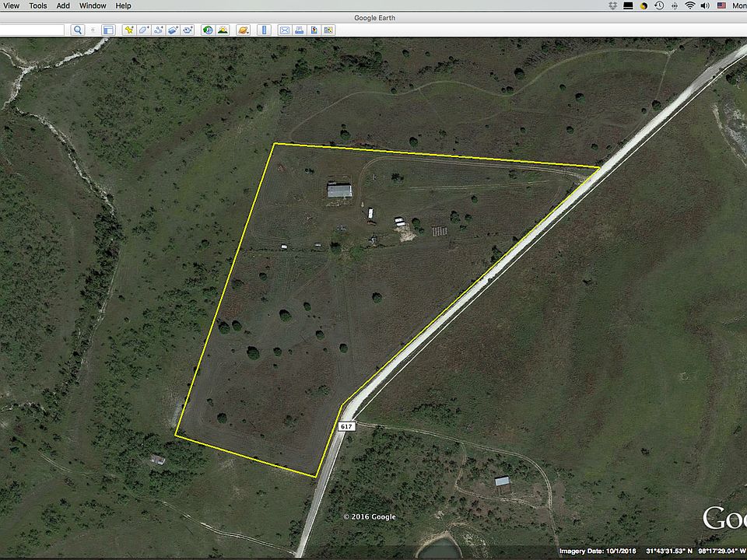Click the crosshair menu bar icon
This screenshot has height=560, width=747.
point(675,5)
